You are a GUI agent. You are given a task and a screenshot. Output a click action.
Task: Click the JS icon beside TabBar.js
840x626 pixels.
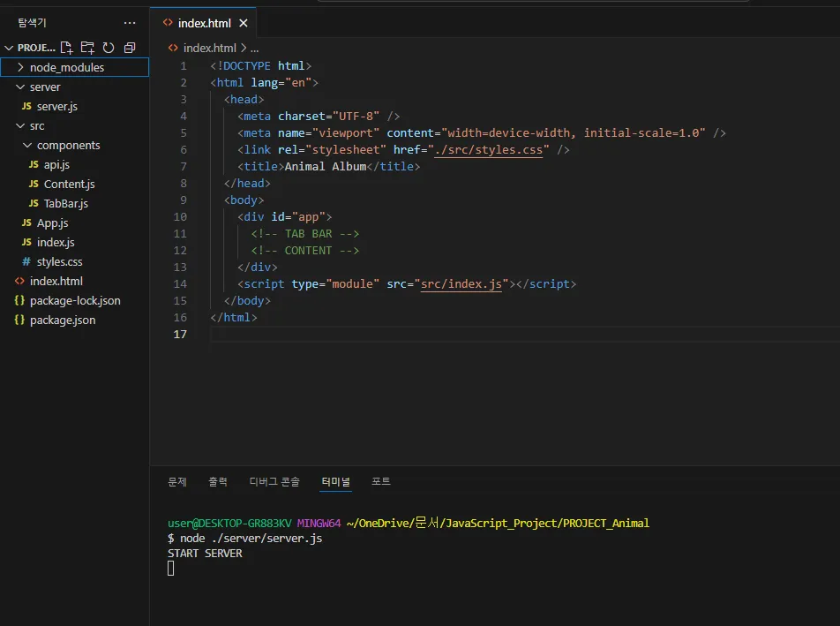tap(34, 203)
